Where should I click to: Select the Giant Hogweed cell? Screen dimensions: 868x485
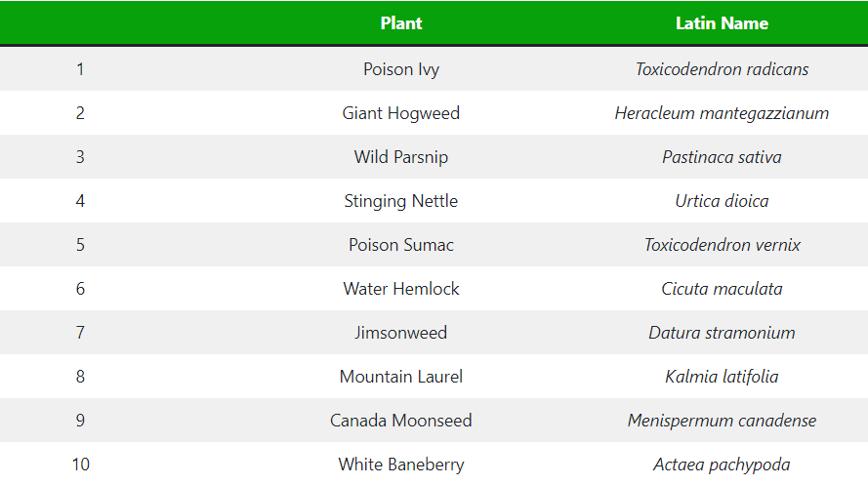[400, 113]
